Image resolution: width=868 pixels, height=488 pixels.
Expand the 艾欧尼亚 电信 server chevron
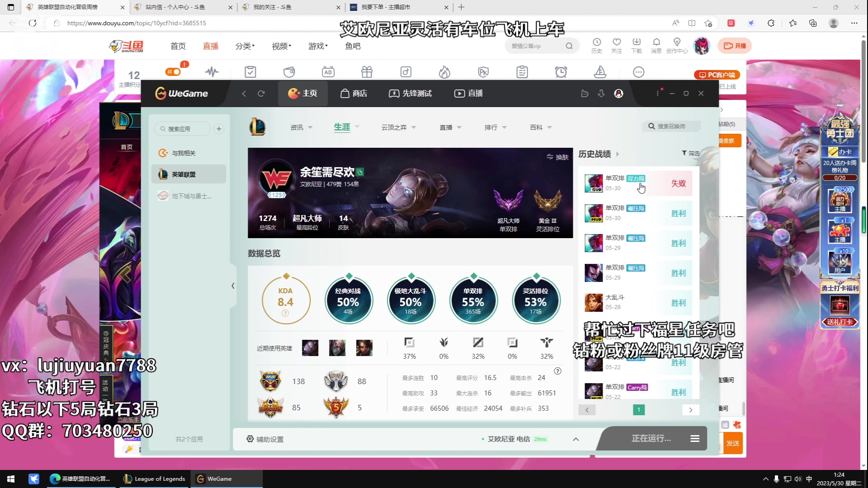tap(576, 439)
